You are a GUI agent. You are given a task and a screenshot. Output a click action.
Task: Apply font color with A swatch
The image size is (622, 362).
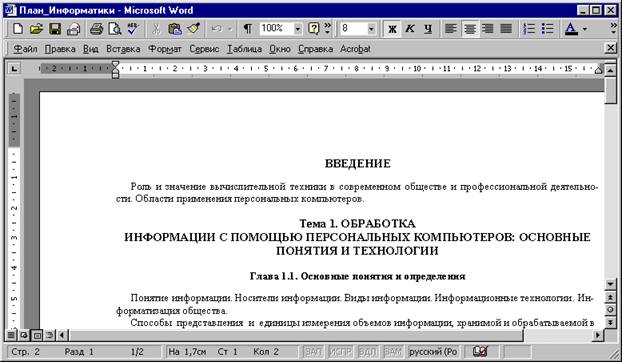571,29
